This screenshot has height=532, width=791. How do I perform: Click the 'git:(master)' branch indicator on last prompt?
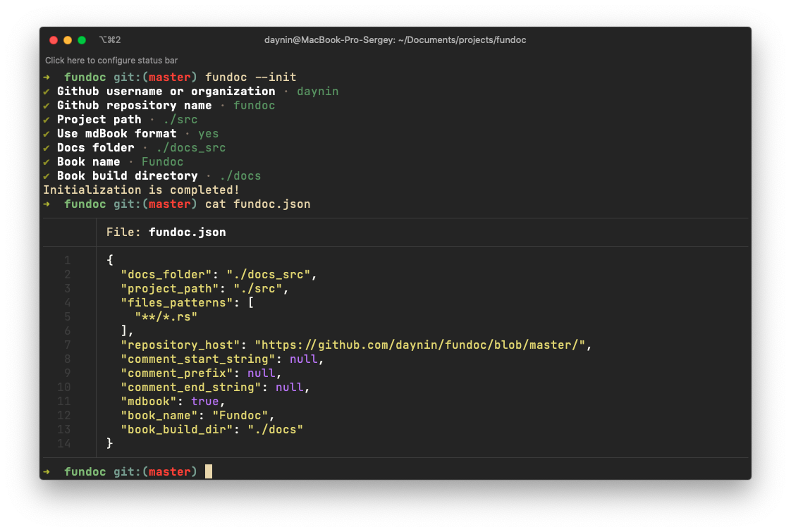[x=155, y=472]
